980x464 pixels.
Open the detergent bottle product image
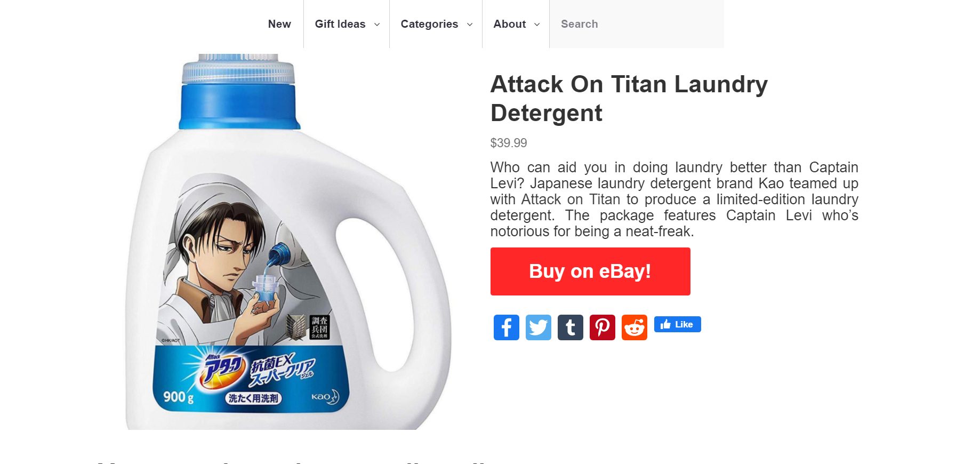tap(288, 242)
